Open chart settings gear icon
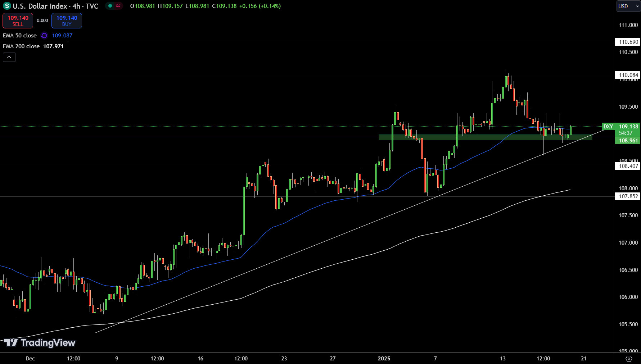This screenshot has width=641, height=364. coord(629,359)
